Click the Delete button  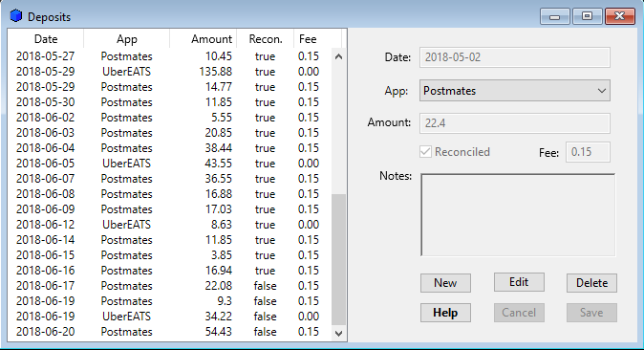tap(591, 283)
